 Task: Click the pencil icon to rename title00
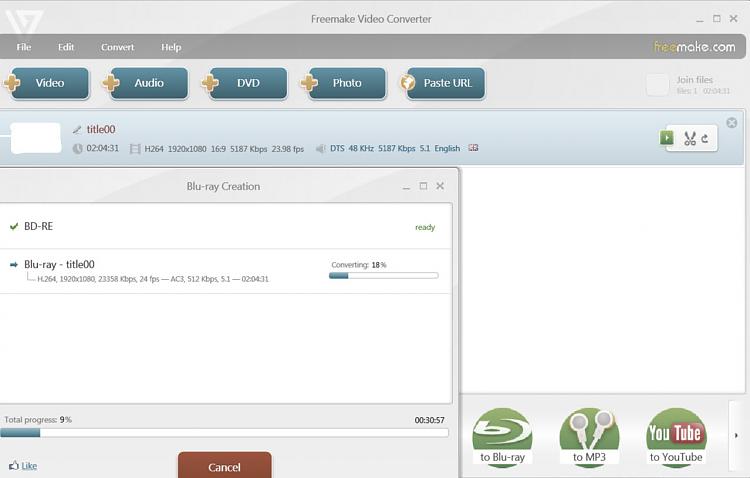(77, 130)
